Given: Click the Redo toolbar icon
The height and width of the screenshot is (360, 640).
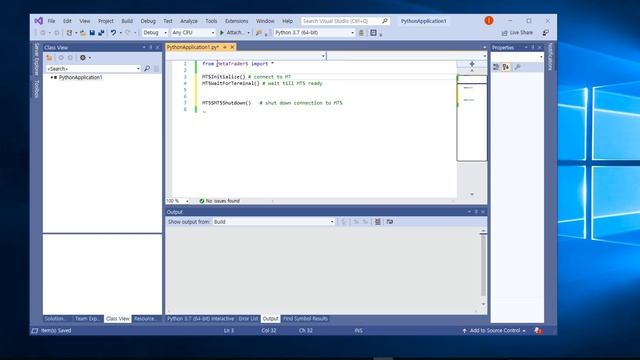Looking at the screenshot, I should (128, 33).
